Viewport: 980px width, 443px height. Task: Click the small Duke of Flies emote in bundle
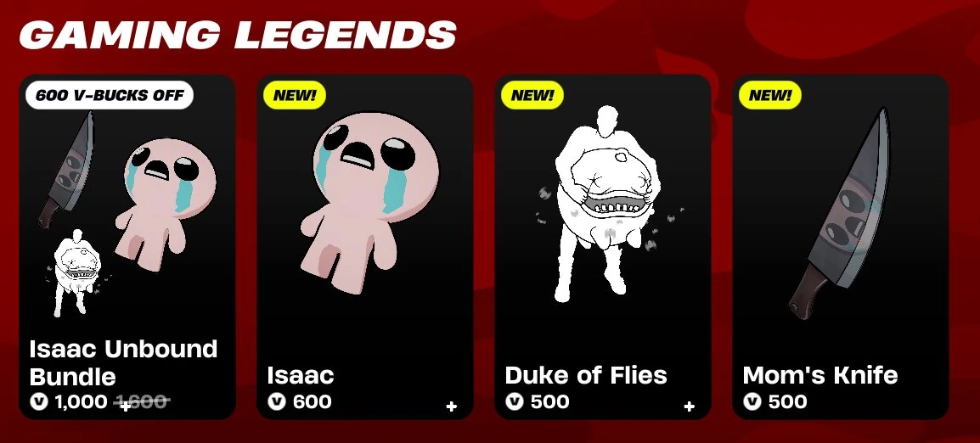click(77, 274)
